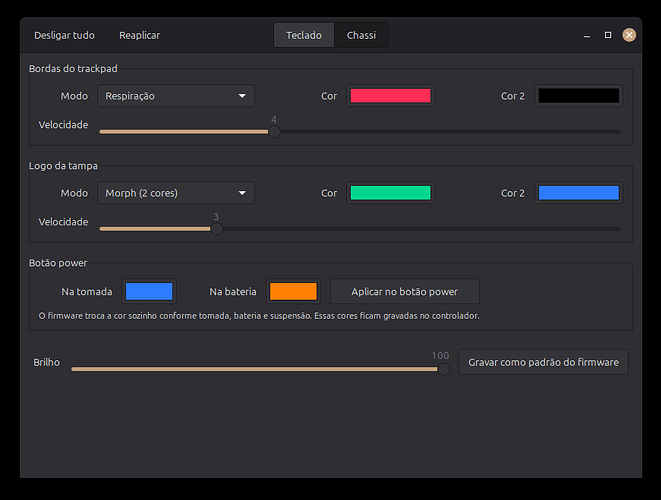Open the Logo da tampa Modo dropdown
Image resolution: width=661 pixels, height=500 pixels.
click(x=176, y=193)
